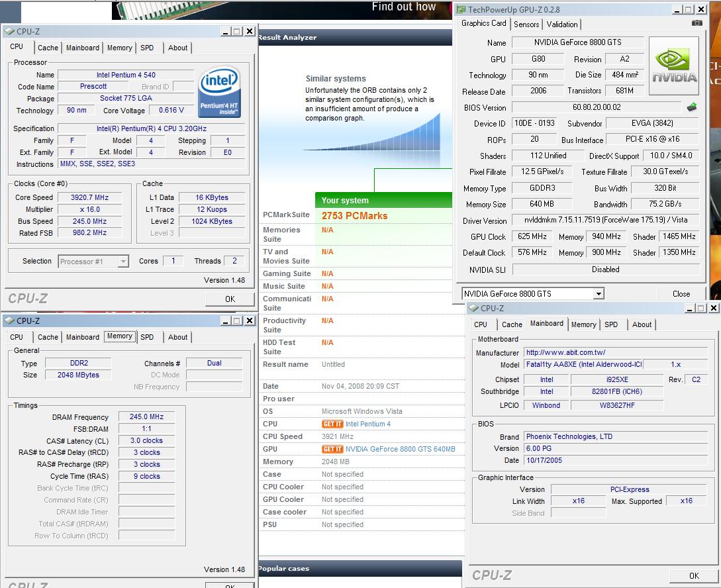The height and width of the screenshot is (588, 721).
Task: Open the NVIDIA GeForce 8800 GTS card dropdown
Action: pos(598,294)
